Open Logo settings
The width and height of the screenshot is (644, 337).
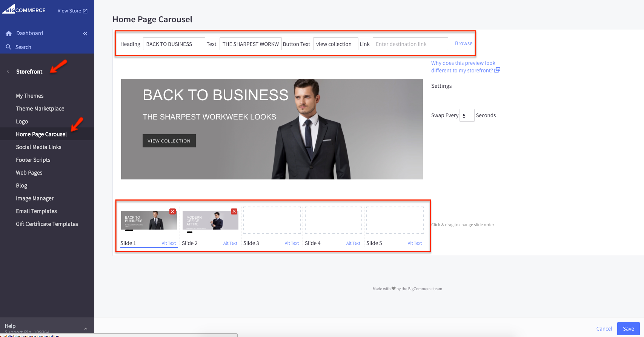(x=22, y=121)
